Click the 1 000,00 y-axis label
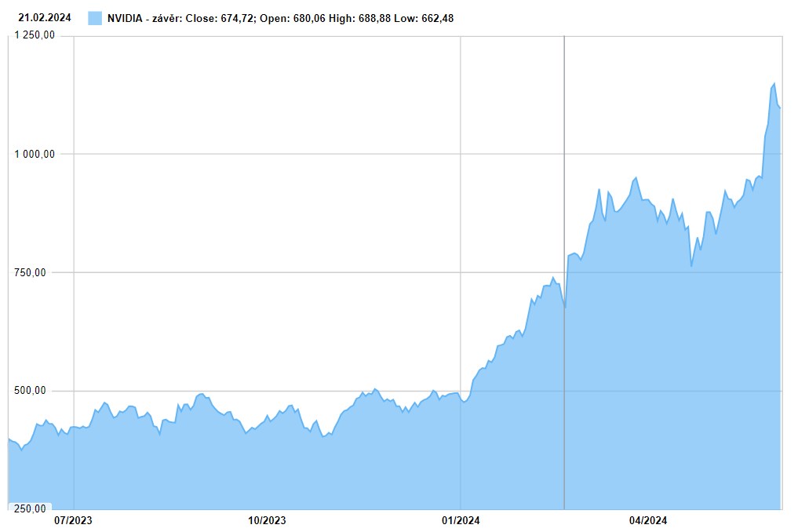The width and height of the screenshot is (798, 532). [35, 154]
